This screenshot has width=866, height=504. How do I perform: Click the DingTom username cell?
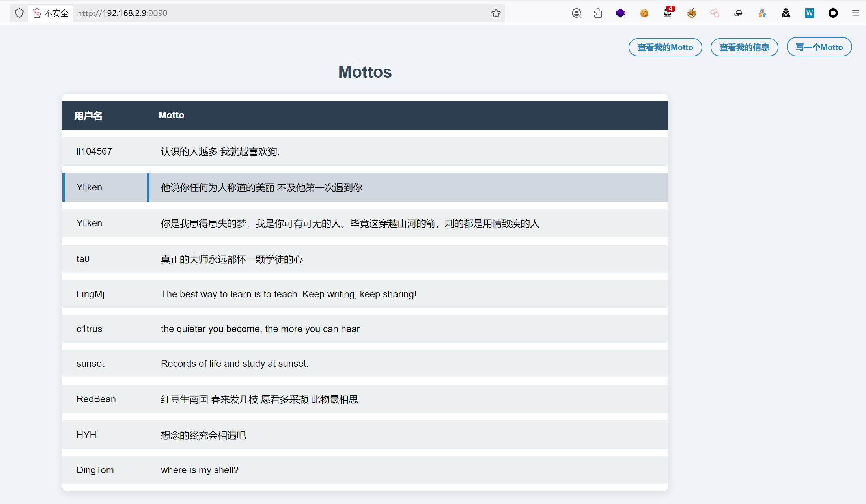(95, 470)
